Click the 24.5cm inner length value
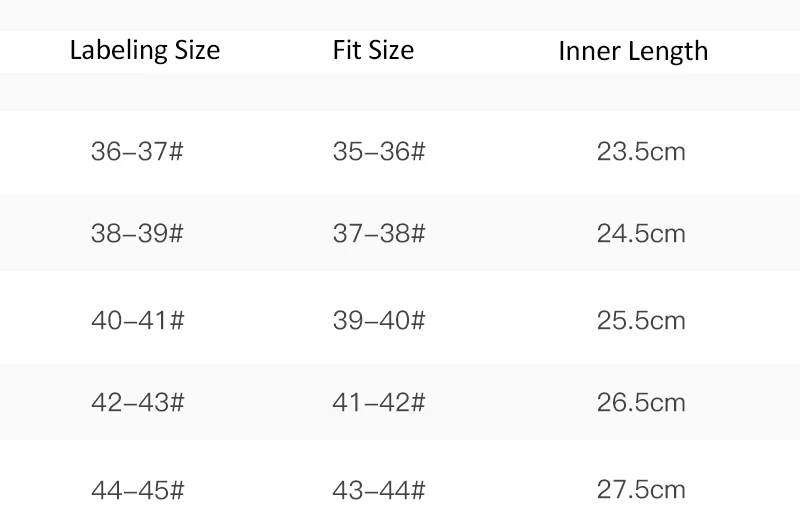This screenshot has width=800, height=532. 641,234
